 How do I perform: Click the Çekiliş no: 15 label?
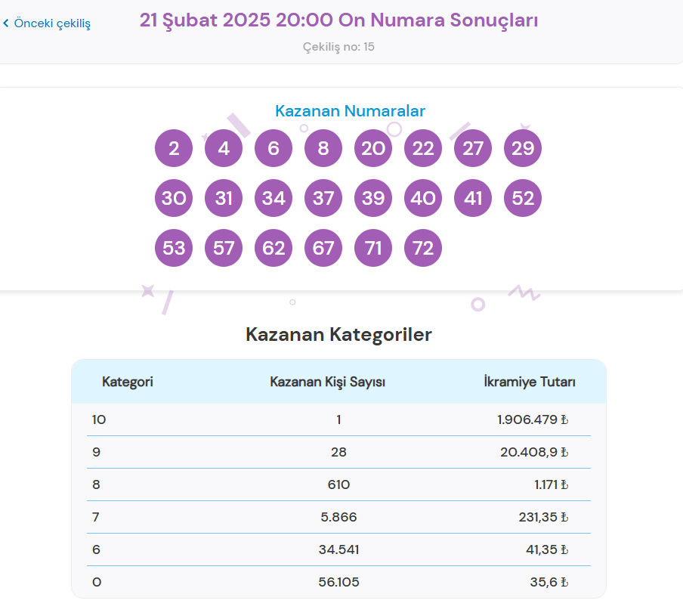point(338,46)
